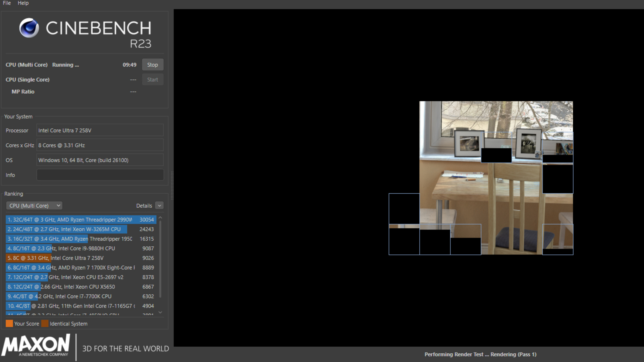The height and width of the screenshot is (362, 644).
Task: Stop the running Multi Core test
Action: tap(152, 65)
